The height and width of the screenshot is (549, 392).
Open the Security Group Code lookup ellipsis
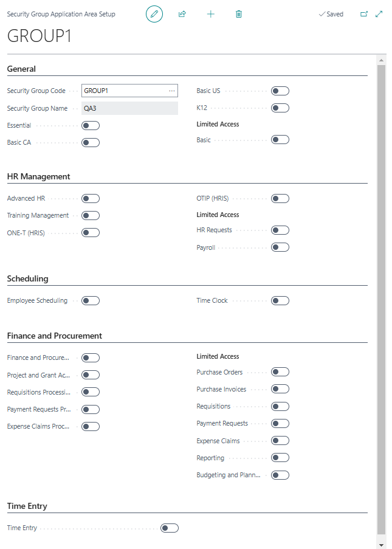[x=172, y=90]
